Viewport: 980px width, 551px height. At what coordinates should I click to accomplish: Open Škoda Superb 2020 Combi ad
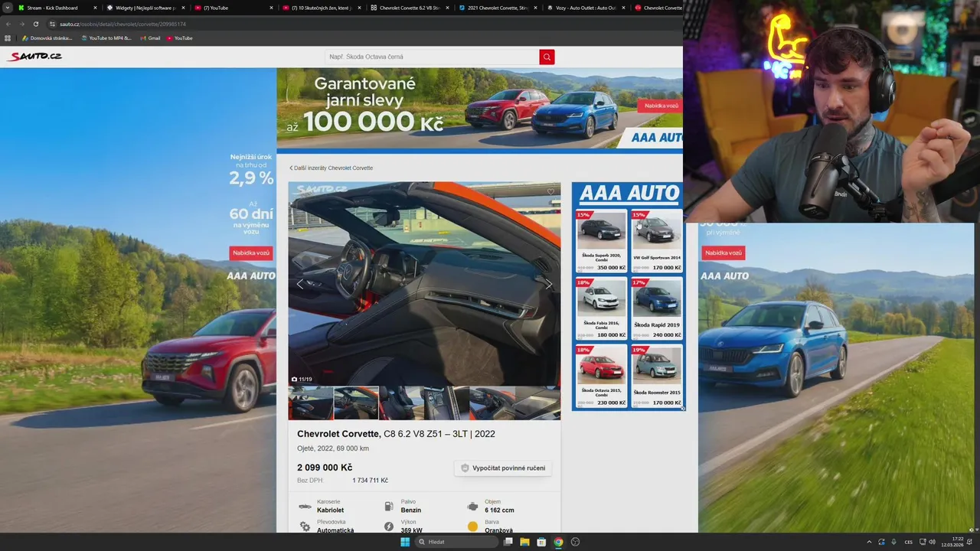pos(601,240)
